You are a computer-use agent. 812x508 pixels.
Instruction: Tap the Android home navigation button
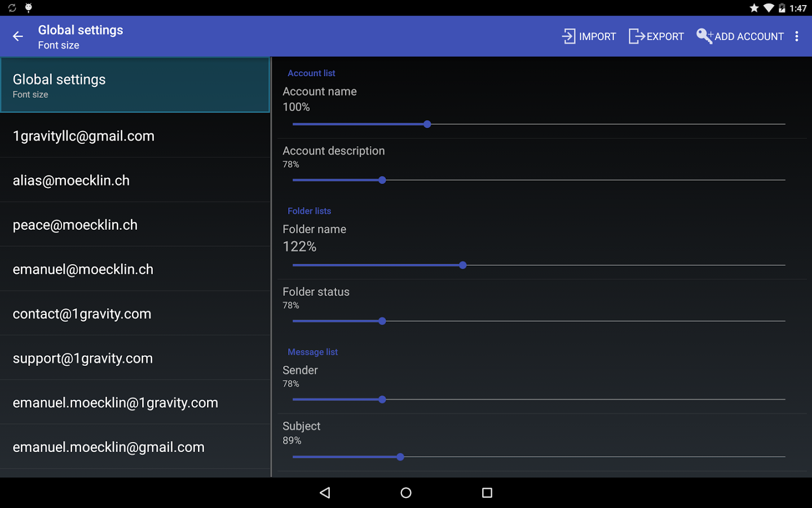(x=406, y=493)
